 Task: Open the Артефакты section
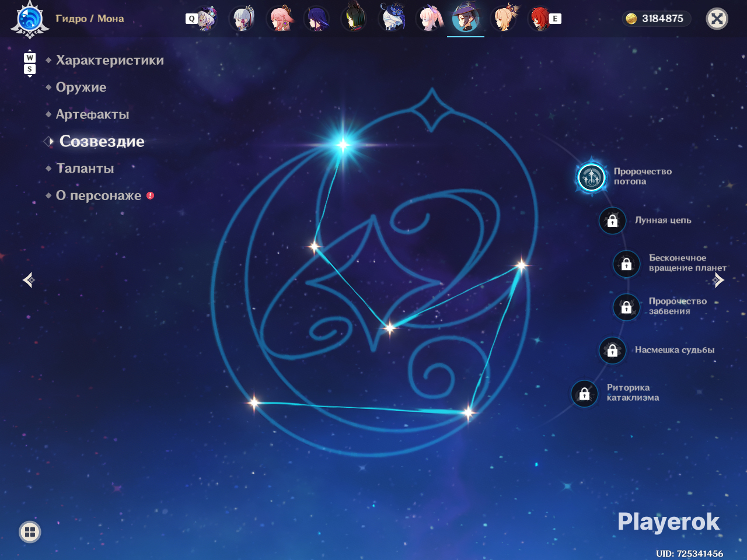click(x=92, y=114)
